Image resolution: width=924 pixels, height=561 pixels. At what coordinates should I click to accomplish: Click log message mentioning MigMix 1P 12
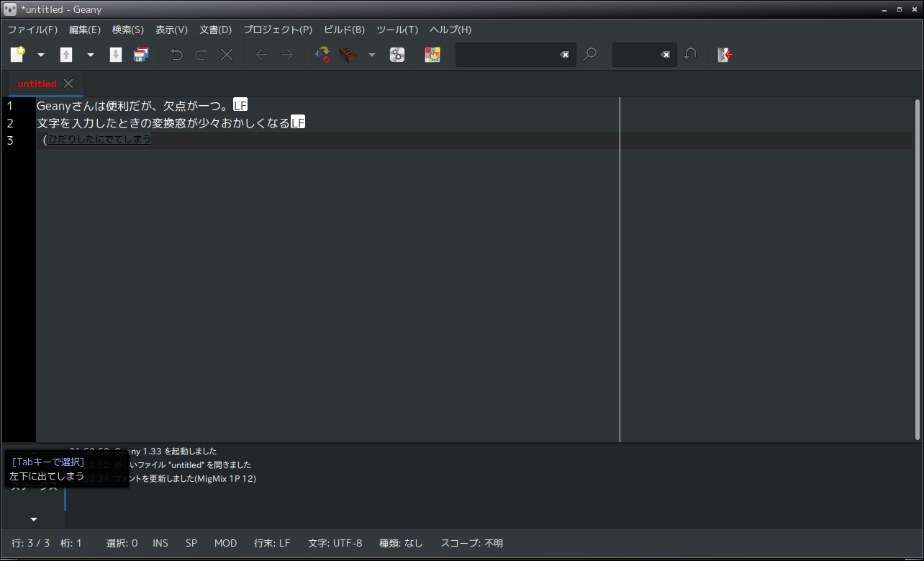[163, 478]
